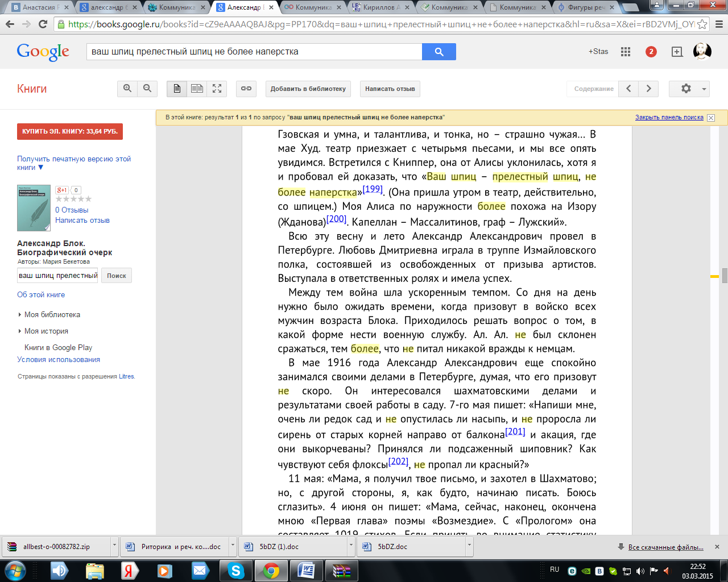This screenshot has width=728, height=582.
Task: Click the book cover thumbnail
Action: [34, 208]
